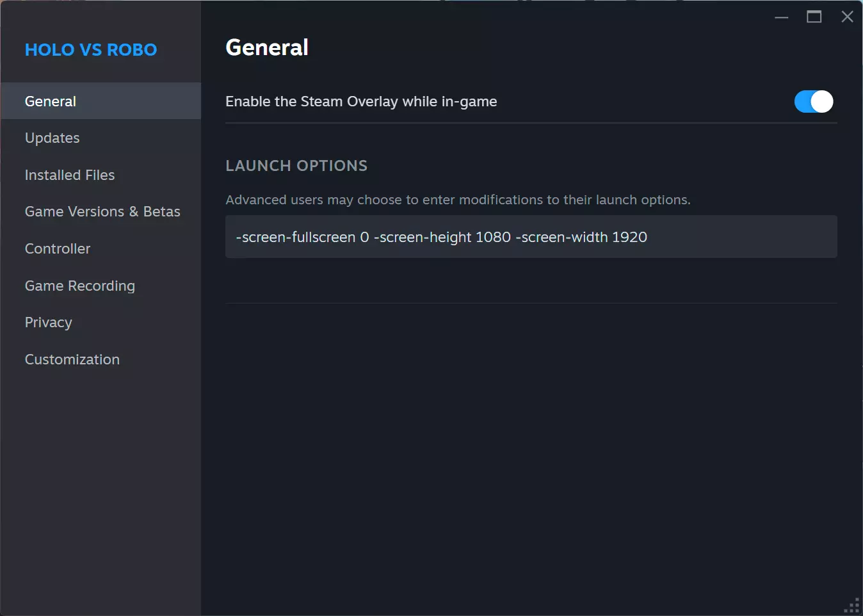Click the LAUNCH OPTIONS section label
The image size is (863, 616).
[296, 166]
